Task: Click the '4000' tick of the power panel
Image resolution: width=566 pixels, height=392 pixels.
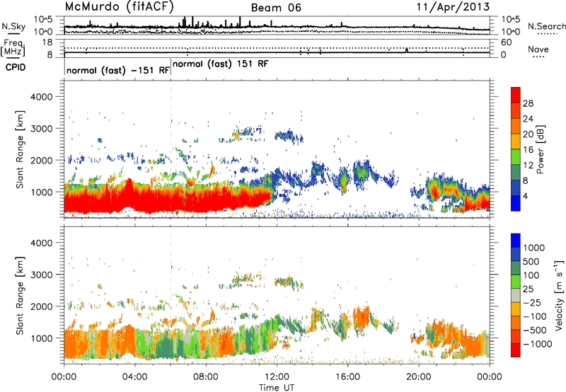Action: pos(43,97)
